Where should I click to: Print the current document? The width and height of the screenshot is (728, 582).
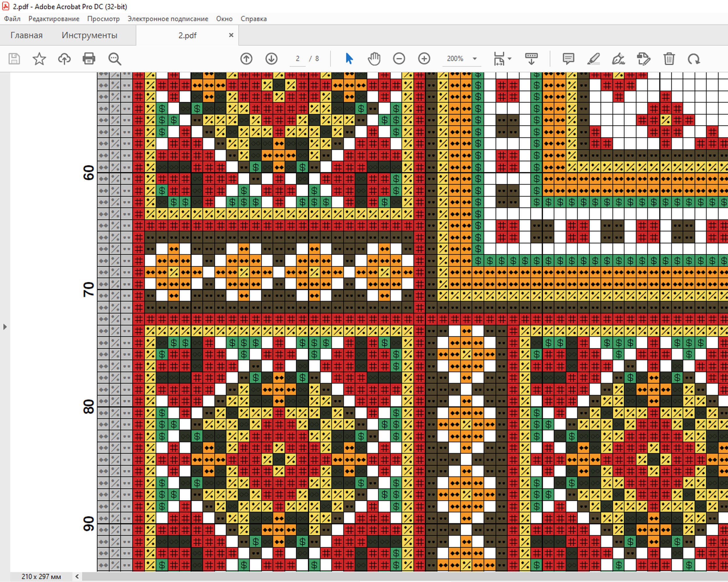(89, 59)
